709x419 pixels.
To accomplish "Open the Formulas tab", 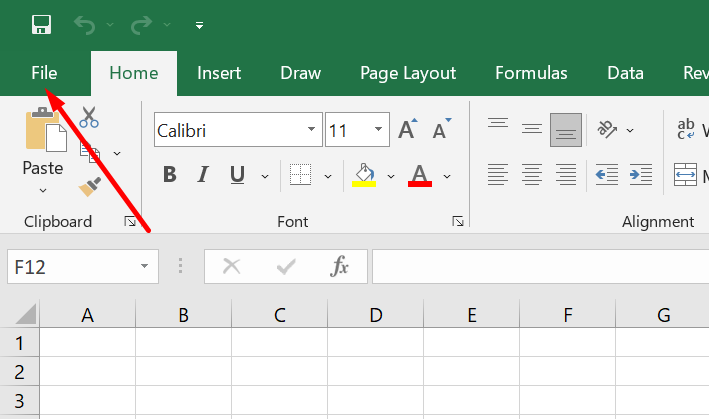I will tap(531, 73).
